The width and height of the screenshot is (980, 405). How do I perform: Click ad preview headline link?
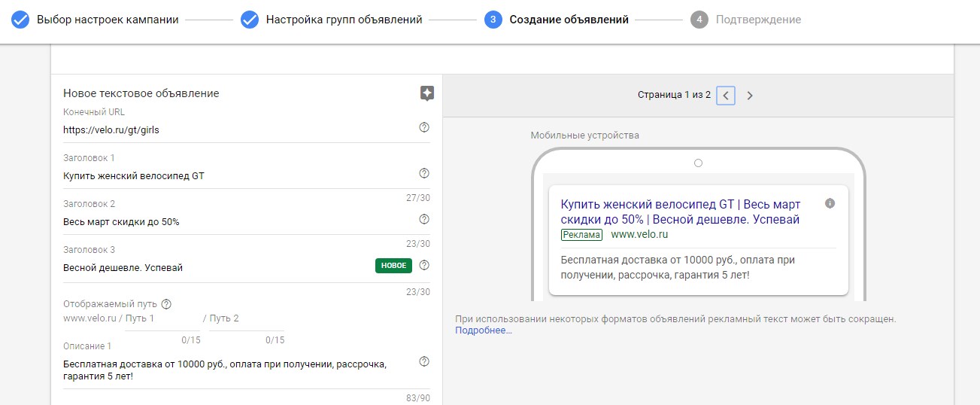[x=680, y=212]
